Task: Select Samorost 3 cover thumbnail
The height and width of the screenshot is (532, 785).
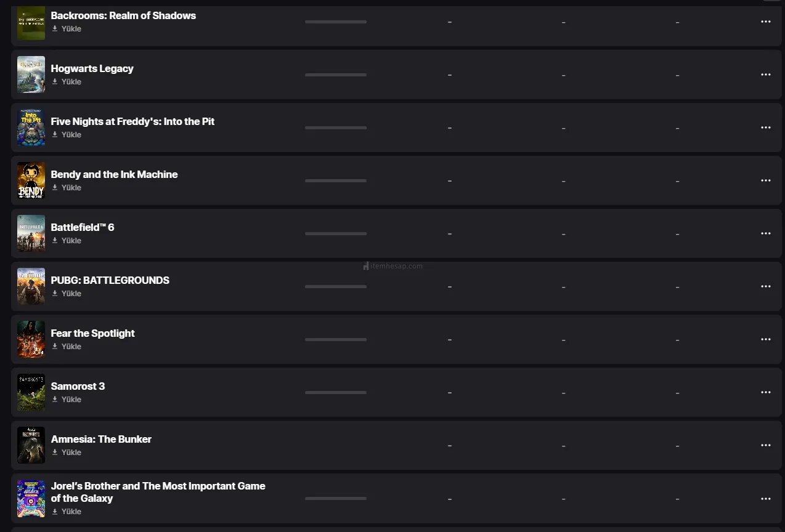Action: click(x=31, y=392)
